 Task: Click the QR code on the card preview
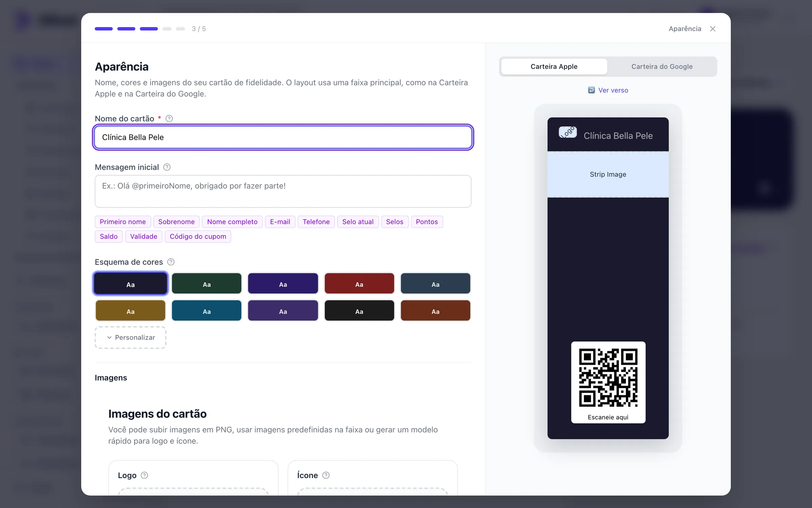pos(608,378)
